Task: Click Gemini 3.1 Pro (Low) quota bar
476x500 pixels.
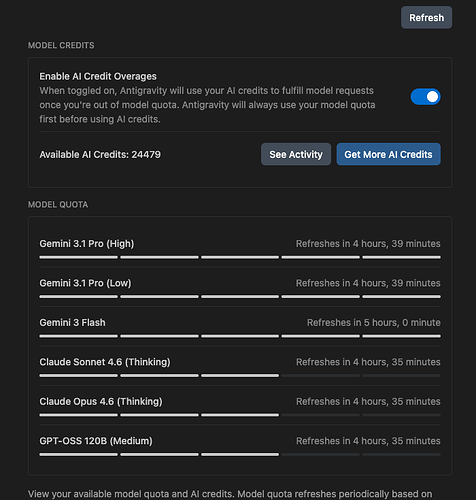Action: pos(240,297)
